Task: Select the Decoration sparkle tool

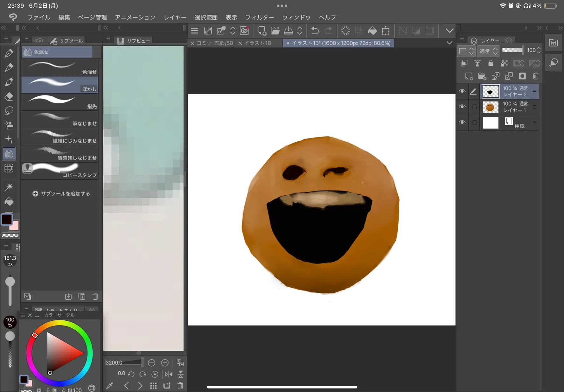Action: coord(9,139)
